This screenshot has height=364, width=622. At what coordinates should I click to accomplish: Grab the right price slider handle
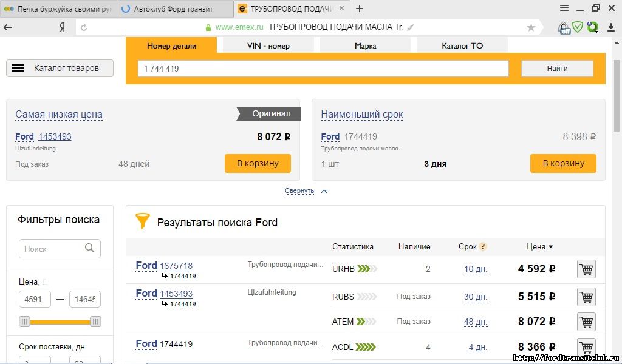95,322
